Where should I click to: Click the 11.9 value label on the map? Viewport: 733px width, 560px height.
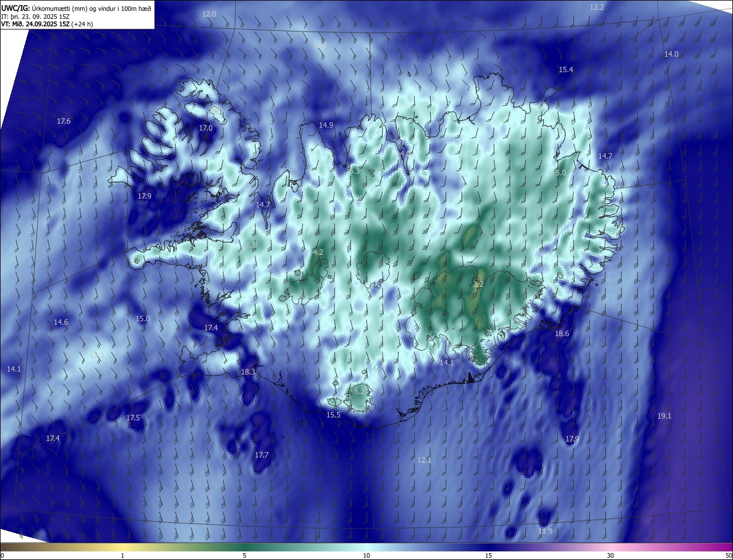(x=545, y=531)
